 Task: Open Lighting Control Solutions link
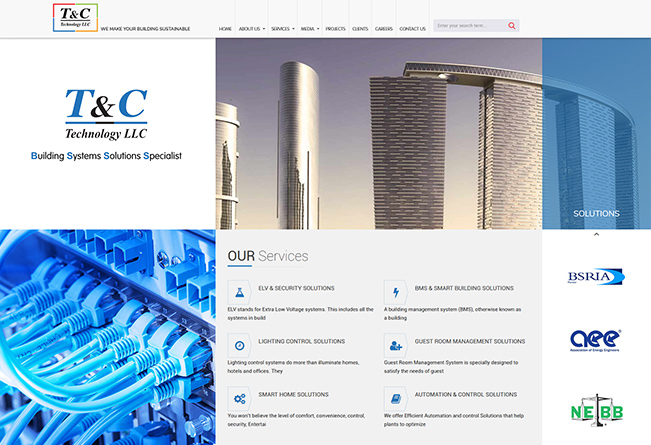[301, 341]
